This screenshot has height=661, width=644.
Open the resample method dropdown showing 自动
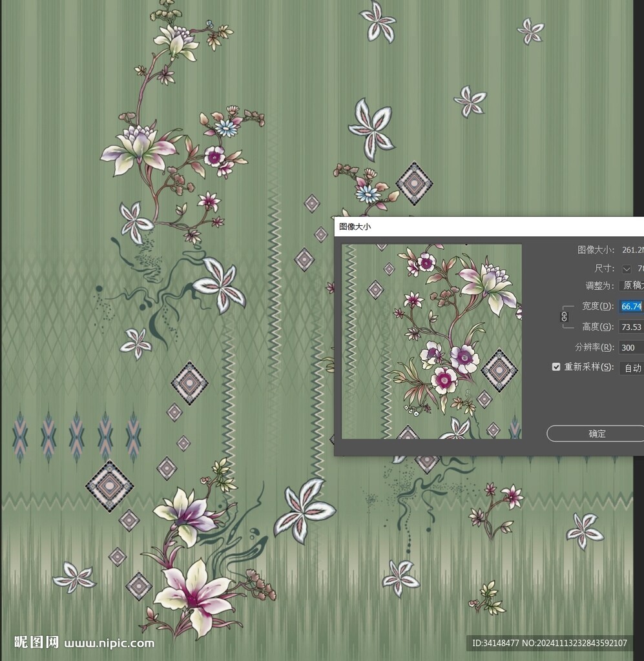[632, 368]
